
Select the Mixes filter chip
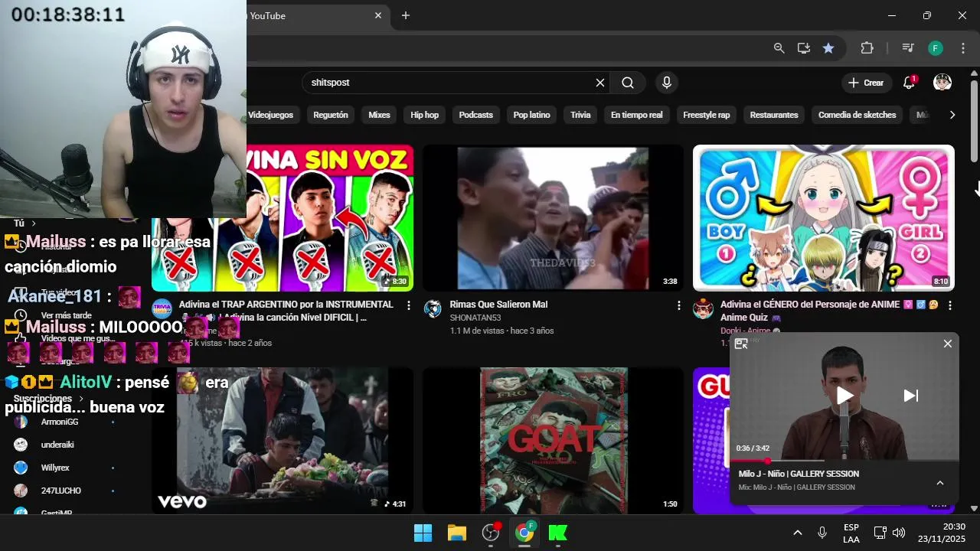(x=379, y=115)
